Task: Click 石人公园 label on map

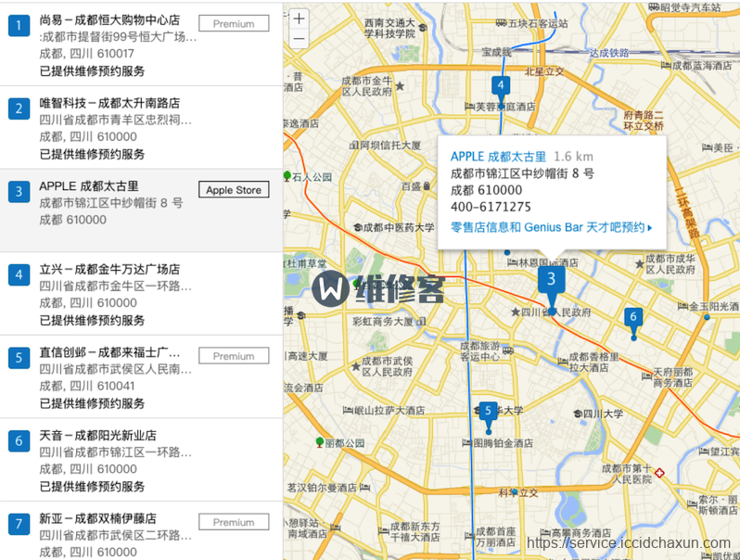Action: [x=312, y=177]
